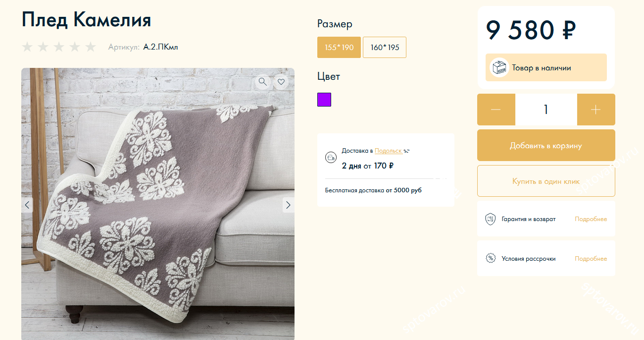
Task: Add to favorites with heart icon
Action: (281, 82)
